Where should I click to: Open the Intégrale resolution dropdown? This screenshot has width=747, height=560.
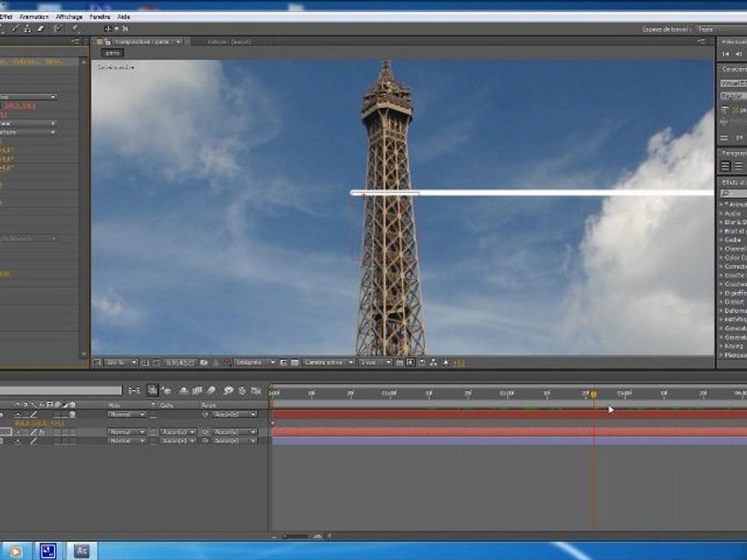[255, 362]
